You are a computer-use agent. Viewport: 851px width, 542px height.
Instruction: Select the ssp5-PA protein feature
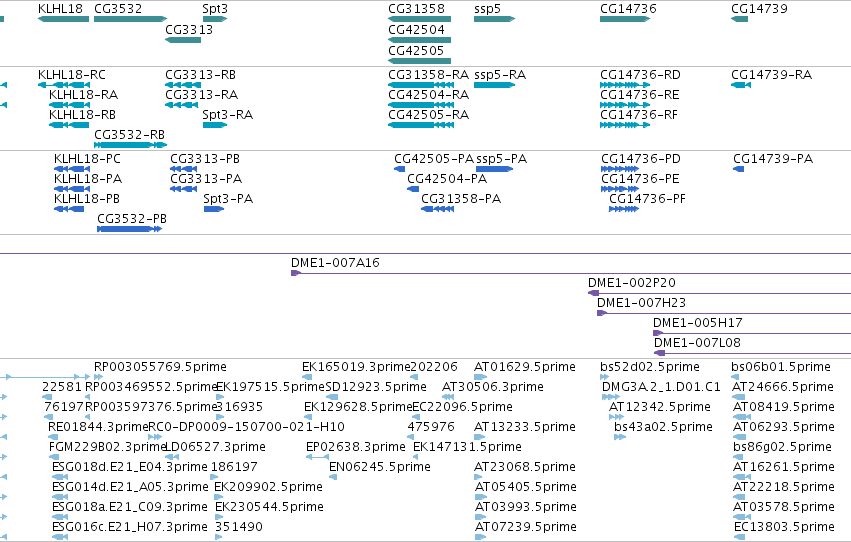pos(494,169)
